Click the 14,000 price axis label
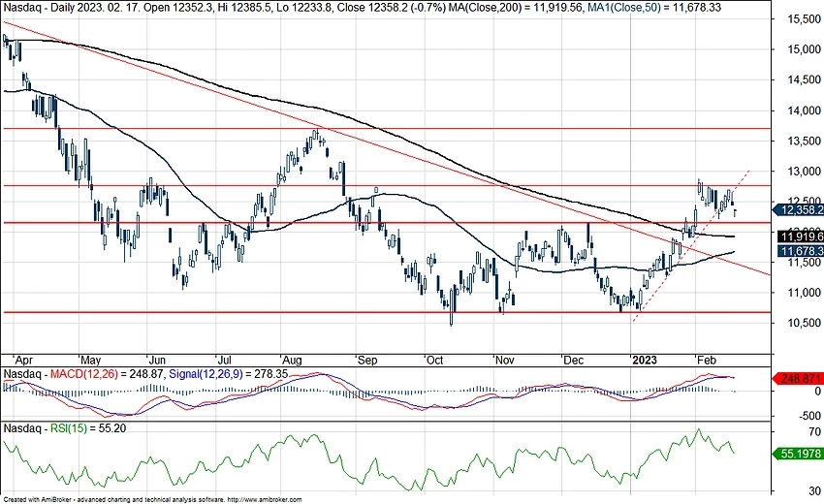Screen dimensions: 824x504 click(804, 110)
